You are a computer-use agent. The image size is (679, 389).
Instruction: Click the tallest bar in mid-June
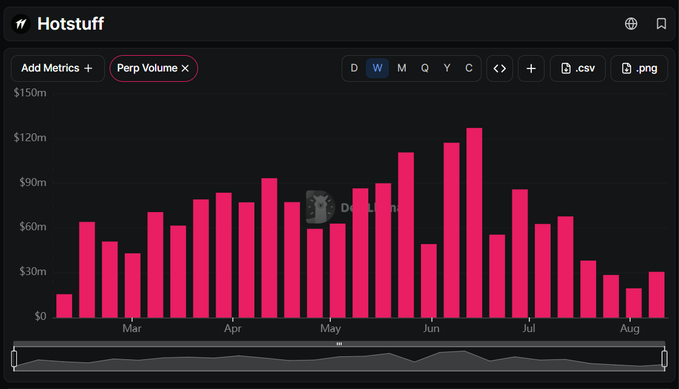click(474, 223)
